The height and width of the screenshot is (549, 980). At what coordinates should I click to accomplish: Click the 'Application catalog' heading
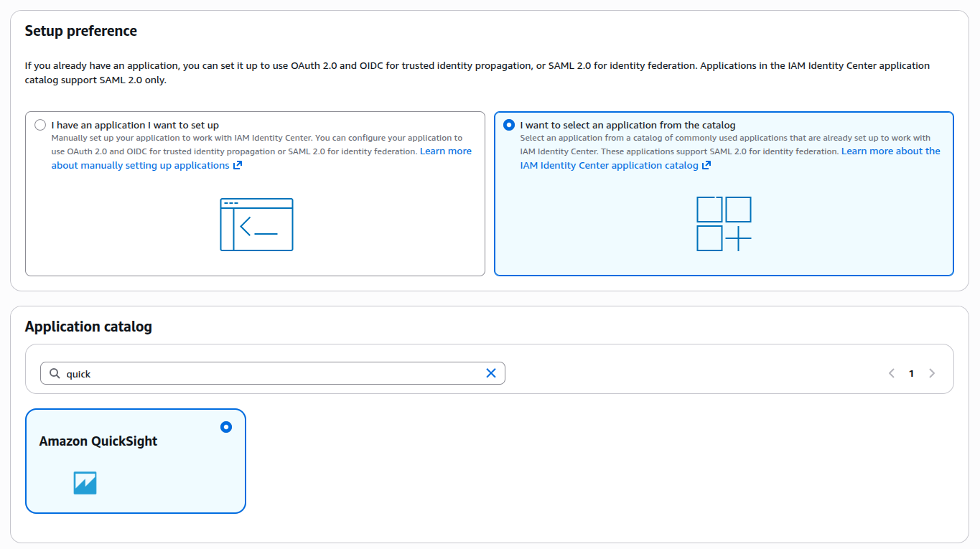tap(88, 327)
